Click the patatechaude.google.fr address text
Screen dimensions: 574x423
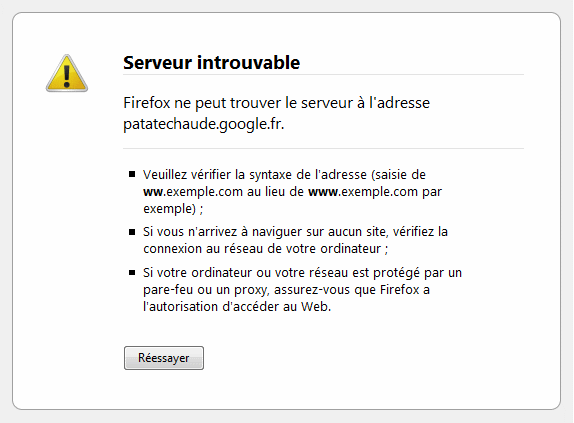tap(203, 124)
